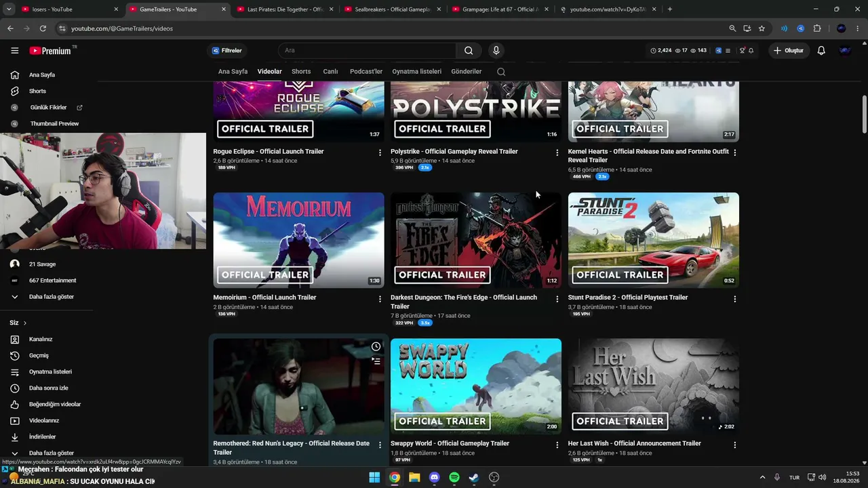Screen dimensions: 868x488
Task: Open the Windows Start menu
Action: tap(374, 477)
